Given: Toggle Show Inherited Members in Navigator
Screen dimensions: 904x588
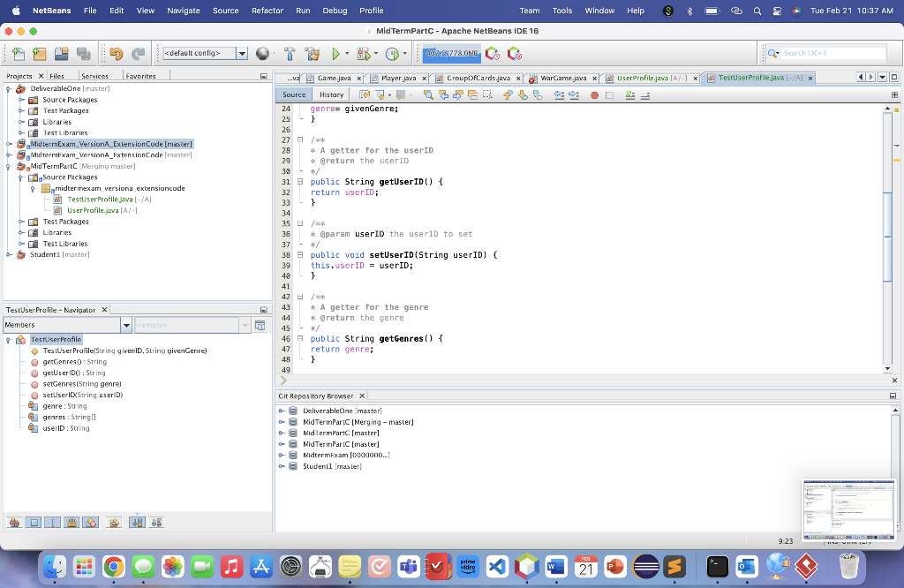Looking at the screenshot, I should tap(14, 522).
